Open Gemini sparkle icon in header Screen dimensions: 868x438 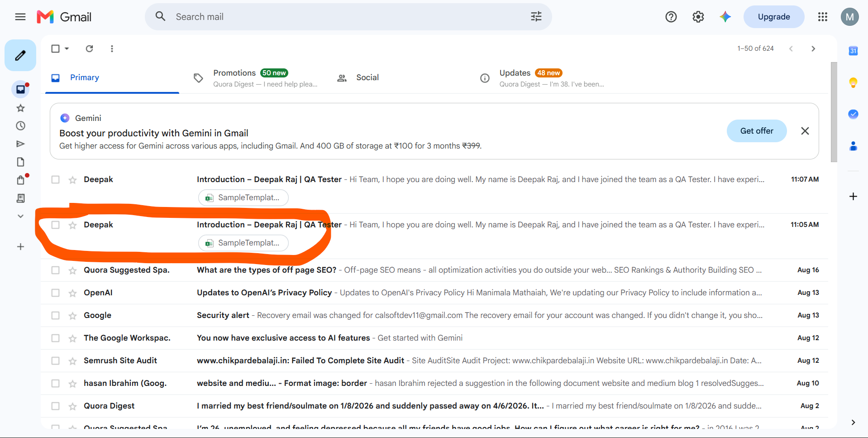[x=725, y=17]
